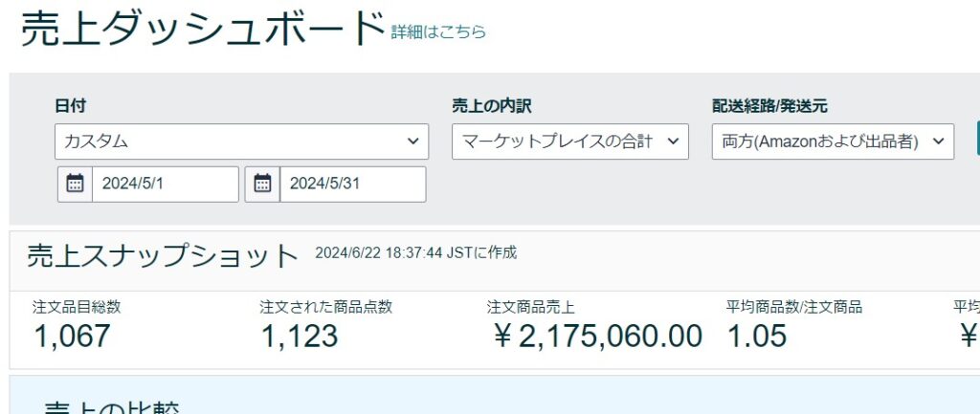Select the 注文品目総数 value 1,067

pyautogui.click(x=72, y=336)
